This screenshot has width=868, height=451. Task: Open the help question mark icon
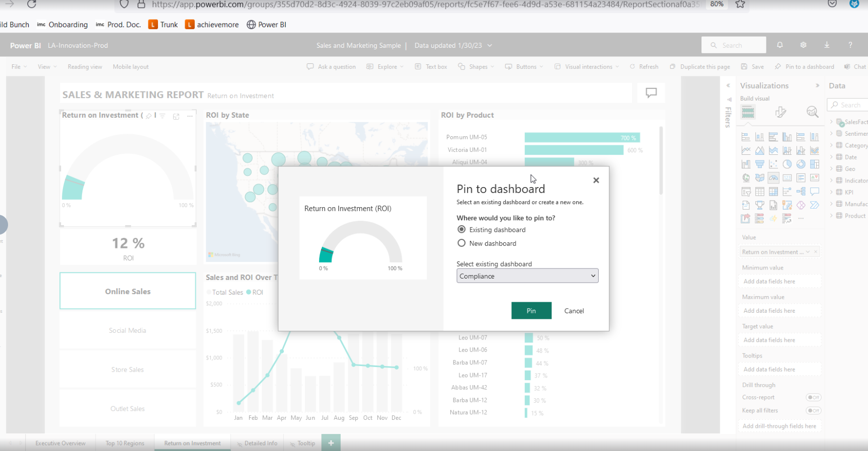pyautogui.click(x=850, y=45)
